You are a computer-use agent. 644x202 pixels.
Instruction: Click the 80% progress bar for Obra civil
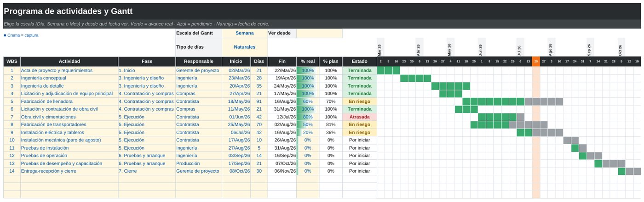pyautogui.click(x=308, y=117)
